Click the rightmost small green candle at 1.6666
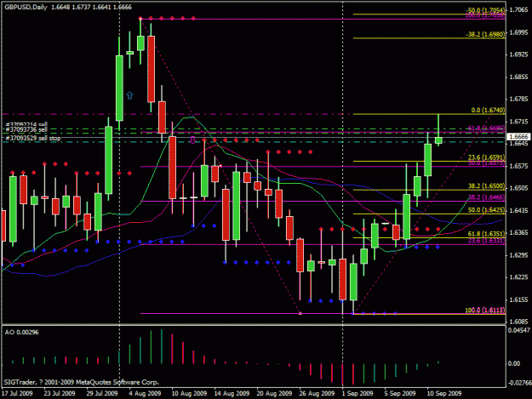 pos(438,140)
